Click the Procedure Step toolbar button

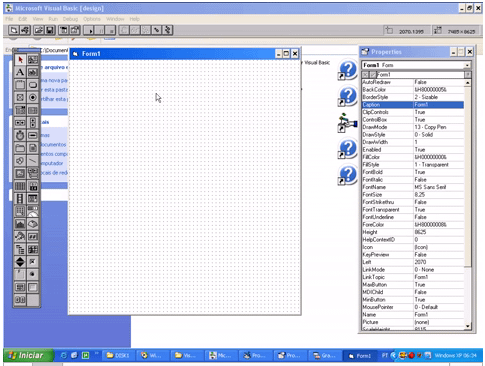pyautogui.click(x=168, y=30)
